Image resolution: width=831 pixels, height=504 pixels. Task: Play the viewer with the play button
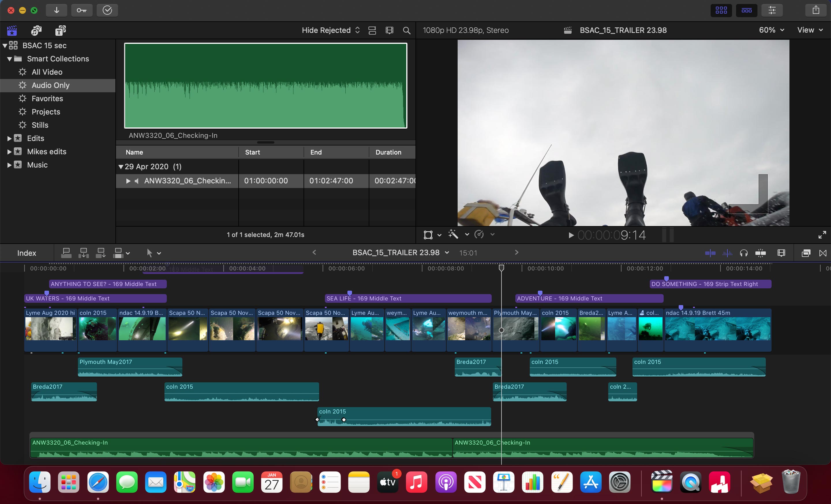click(x=571, y=235)
